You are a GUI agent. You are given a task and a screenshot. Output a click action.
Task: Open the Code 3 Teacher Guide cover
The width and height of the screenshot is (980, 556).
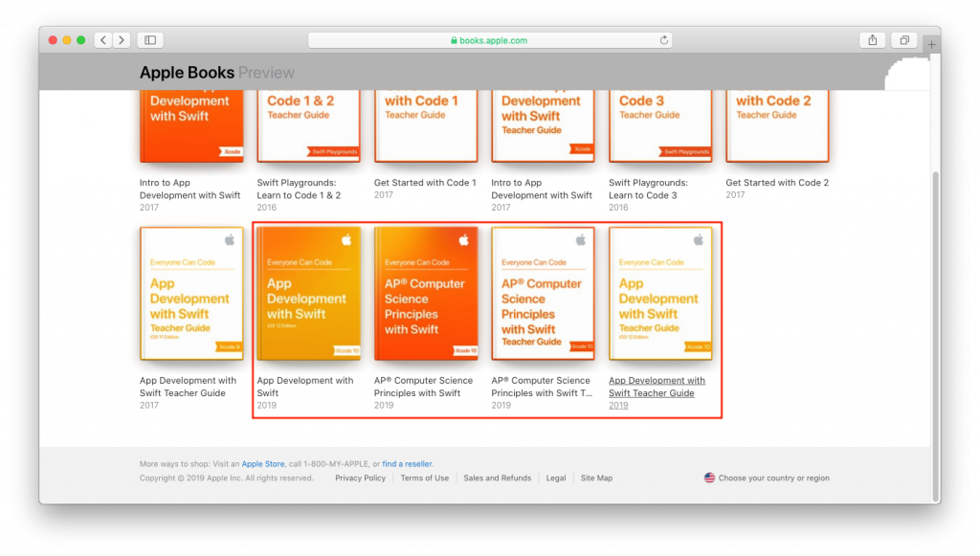(660, 125)
